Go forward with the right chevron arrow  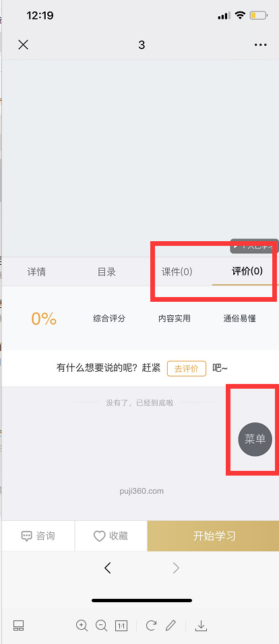click(x=176, y=568)
